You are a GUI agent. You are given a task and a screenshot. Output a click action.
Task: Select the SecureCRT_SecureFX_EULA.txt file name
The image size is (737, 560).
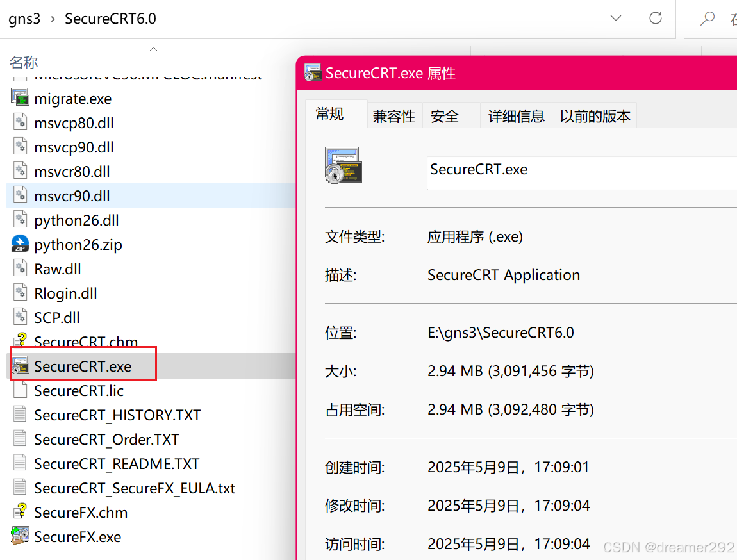[x=135, y=489]
